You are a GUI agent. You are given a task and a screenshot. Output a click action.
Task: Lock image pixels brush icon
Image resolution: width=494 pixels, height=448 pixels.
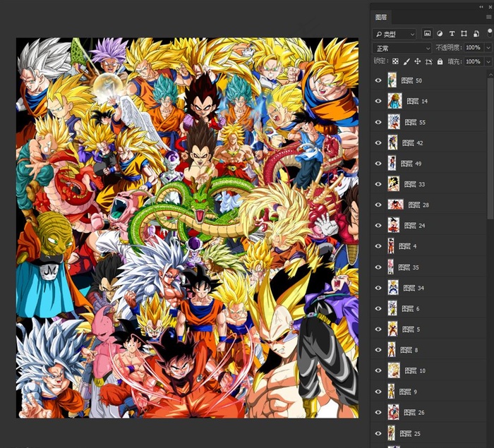point(406,61)
